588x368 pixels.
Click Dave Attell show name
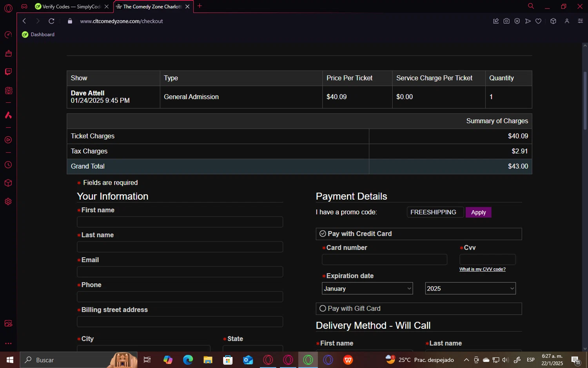coord(87,93)
